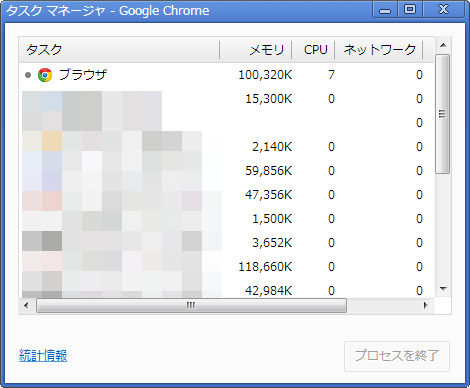Sort by CPU column header
Screen dimensions: 470x388
(313, 50)
